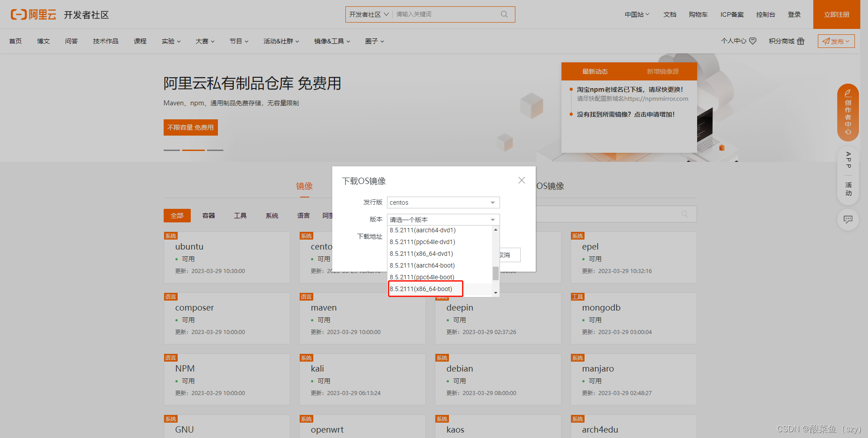Expand the 圈子 nav menu
This screenshot has height=438, width=868.
click(x=374, y=41)
